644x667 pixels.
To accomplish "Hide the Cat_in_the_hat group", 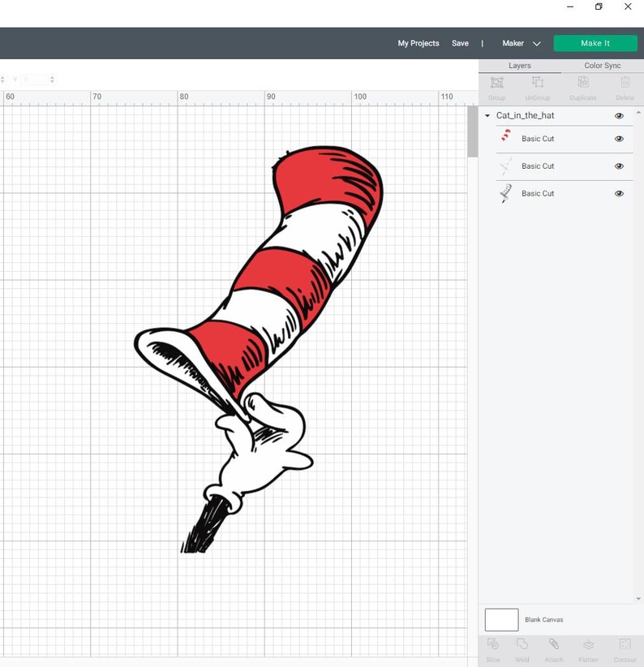I will coord(619,116).
